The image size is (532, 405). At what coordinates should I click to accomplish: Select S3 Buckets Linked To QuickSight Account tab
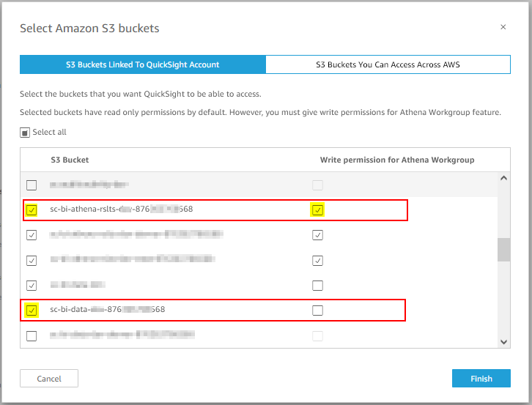pos(142,64)
